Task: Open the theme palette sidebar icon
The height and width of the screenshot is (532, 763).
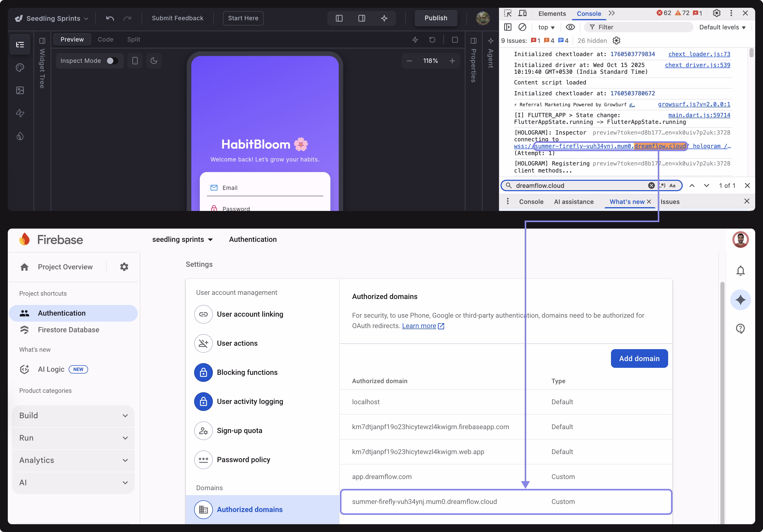Action: click(20, 68)
